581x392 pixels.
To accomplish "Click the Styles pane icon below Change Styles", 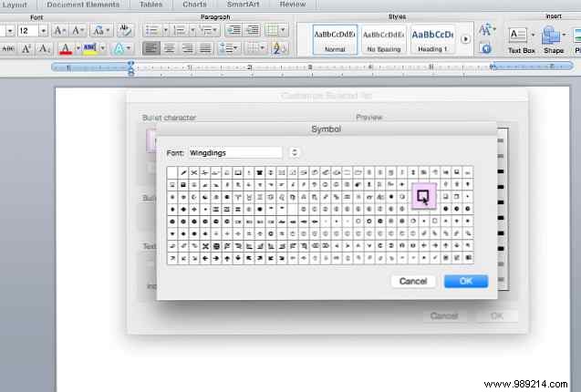I will [486, 48].
